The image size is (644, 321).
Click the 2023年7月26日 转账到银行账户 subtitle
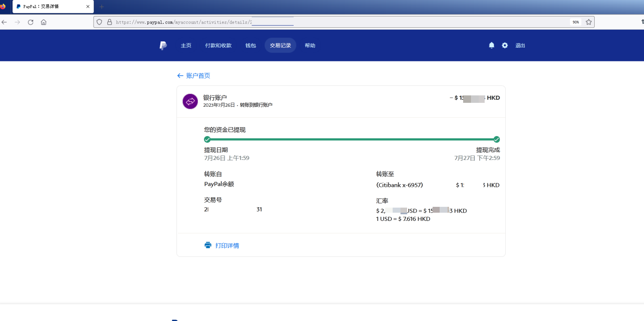pos(238,105)
